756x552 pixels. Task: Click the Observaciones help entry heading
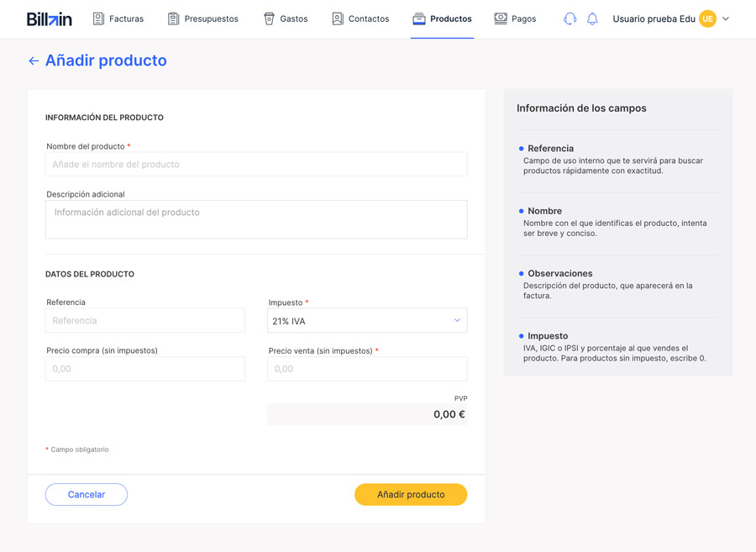tap(560, 273)
